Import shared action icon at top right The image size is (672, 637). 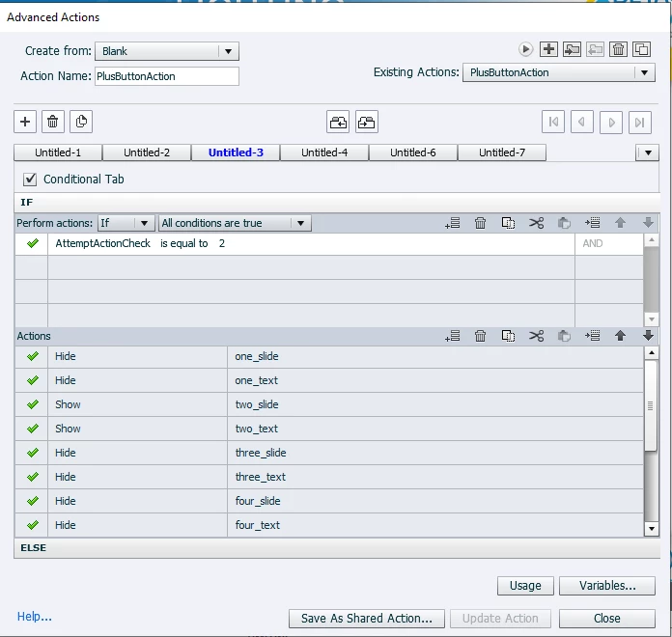pos(572,49)
